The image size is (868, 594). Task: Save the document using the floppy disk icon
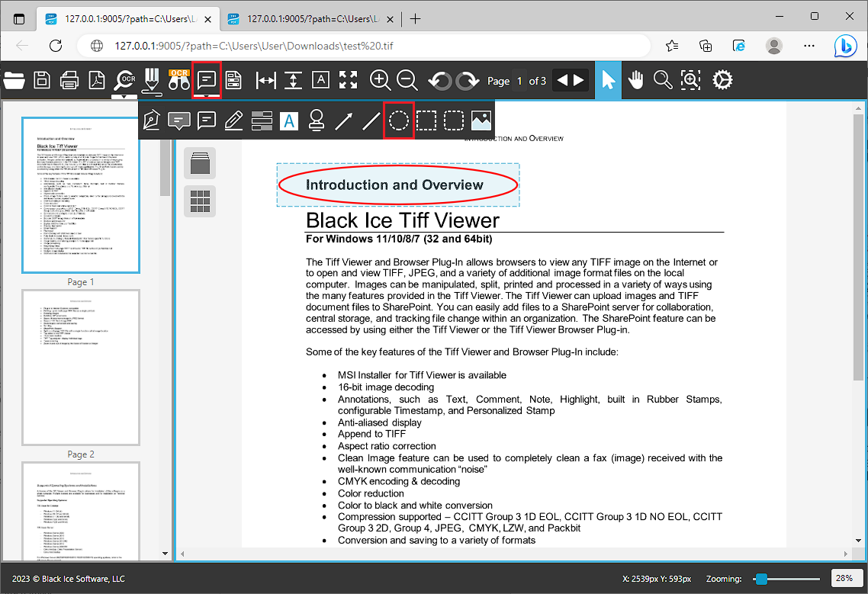(42, 81)
